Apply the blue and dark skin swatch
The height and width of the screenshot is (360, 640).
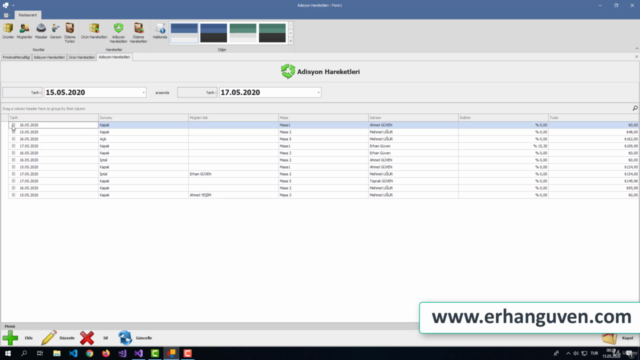213,33
